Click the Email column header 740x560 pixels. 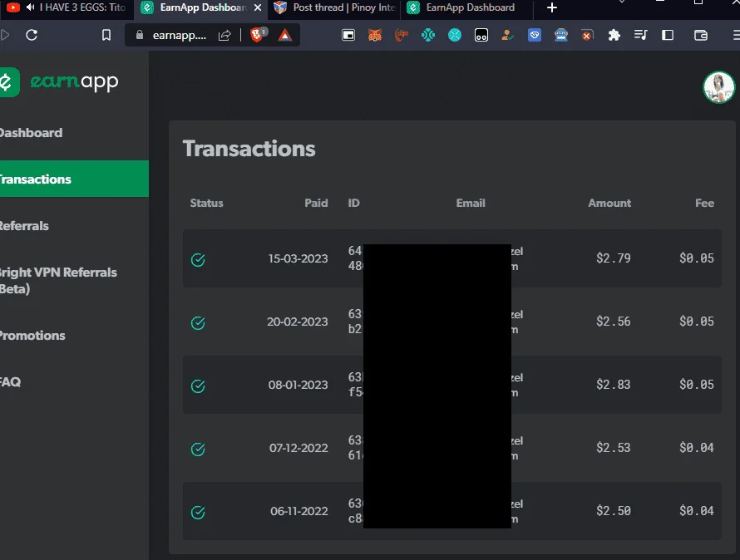pyautogui.click(x=471, y=203)
